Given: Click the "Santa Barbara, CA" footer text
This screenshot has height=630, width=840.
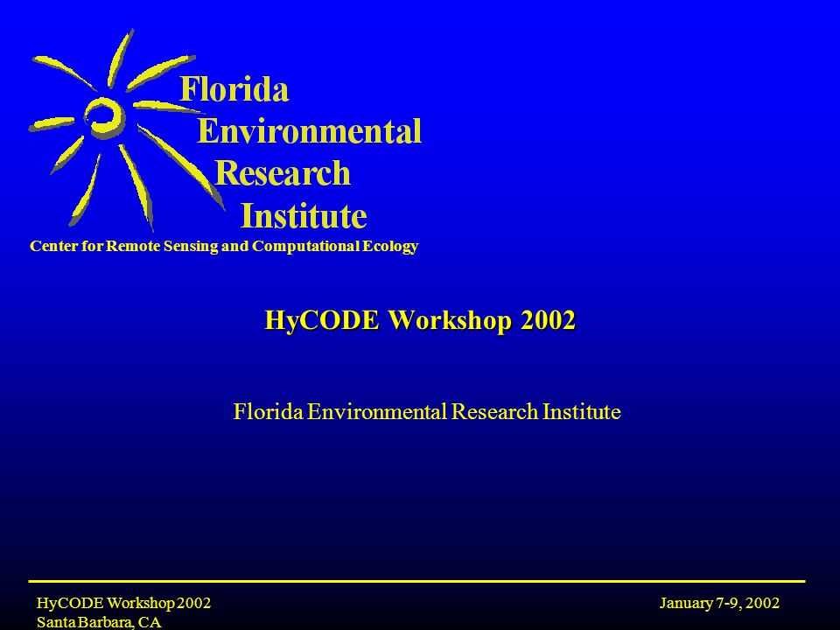Looking at the screenshot, I should [x=99, y=622].
